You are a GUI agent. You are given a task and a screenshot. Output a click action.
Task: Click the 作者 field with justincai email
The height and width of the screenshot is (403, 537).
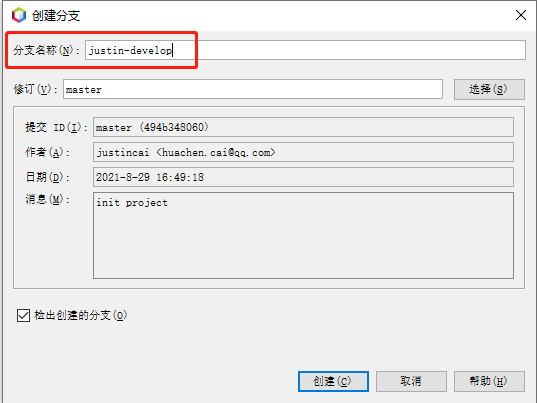point(303,152)
